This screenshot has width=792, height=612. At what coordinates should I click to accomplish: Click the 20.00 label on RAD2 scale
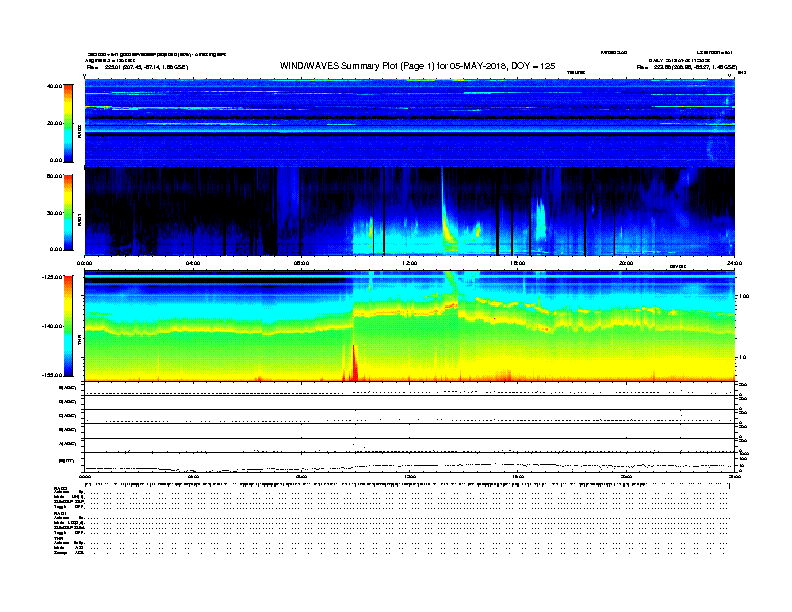pyautogui.click(x=54, y=123)
